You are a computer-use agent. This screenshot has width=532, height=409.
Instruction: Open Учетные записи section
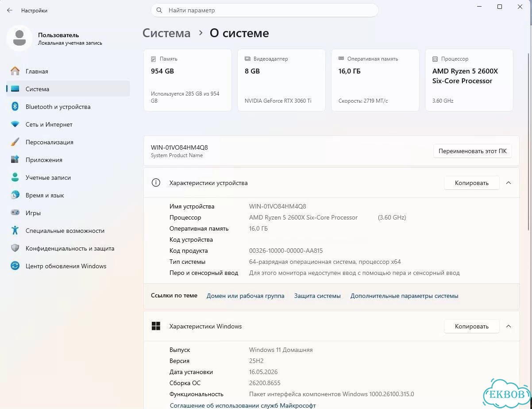68,177
